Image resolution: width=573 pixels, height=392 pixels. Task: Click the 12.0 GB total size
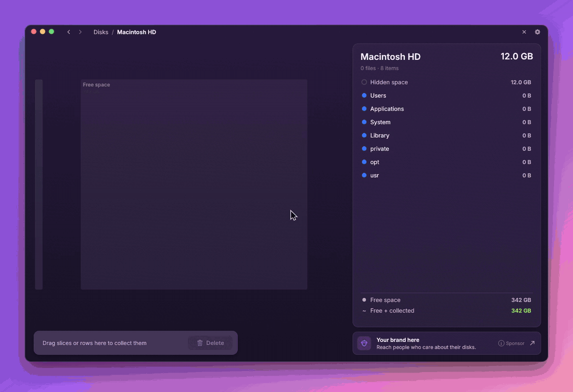(x=516, y=56)
